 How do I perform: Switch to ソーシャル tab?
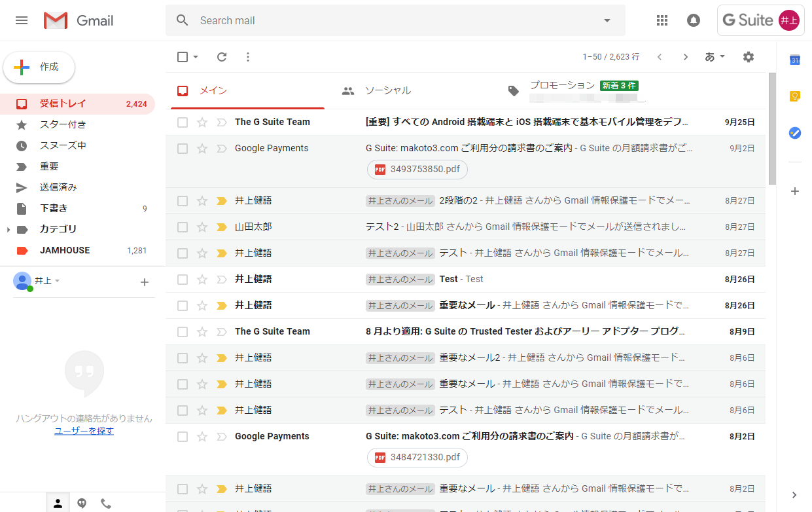(414, 91)
